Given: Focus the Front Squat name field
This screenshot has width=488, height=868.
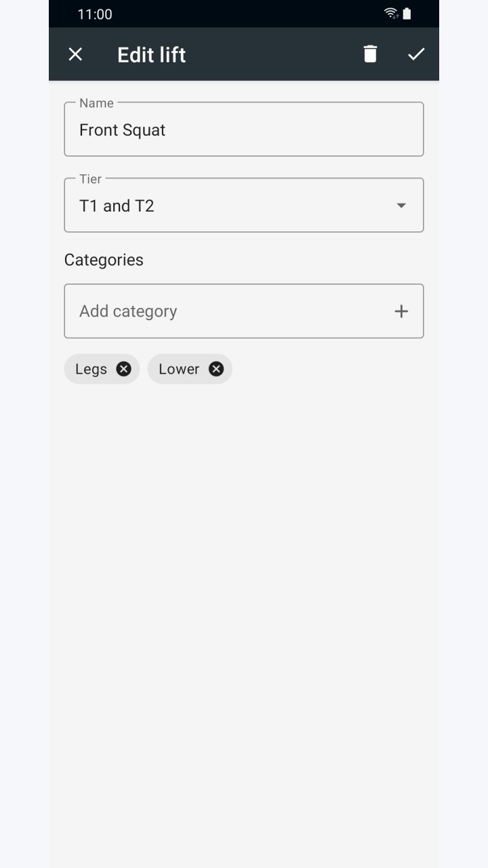Looking at the screenshot, I should (244, 130).
